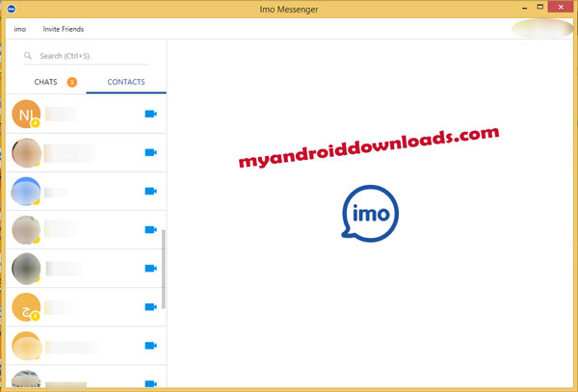The width and height of the screenshot is (578, 392).
Task: Video call the orange Arabic-letter avatar contact
Action: click(151, 307)
